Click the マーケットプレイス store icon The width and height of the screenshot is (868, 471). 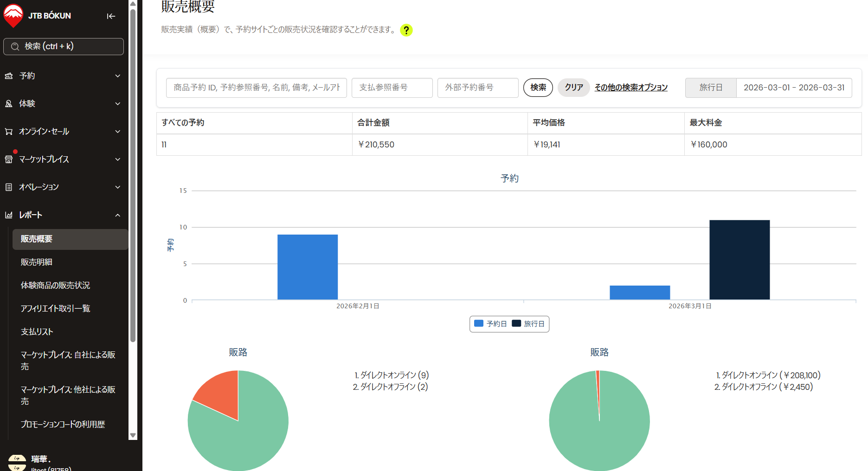(9, 159)
